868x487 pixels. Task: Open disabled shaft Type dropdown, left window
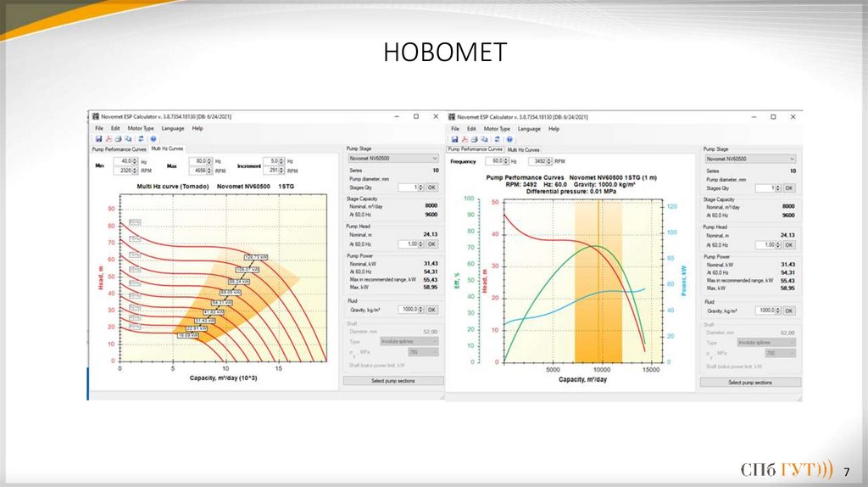(409, 341)
